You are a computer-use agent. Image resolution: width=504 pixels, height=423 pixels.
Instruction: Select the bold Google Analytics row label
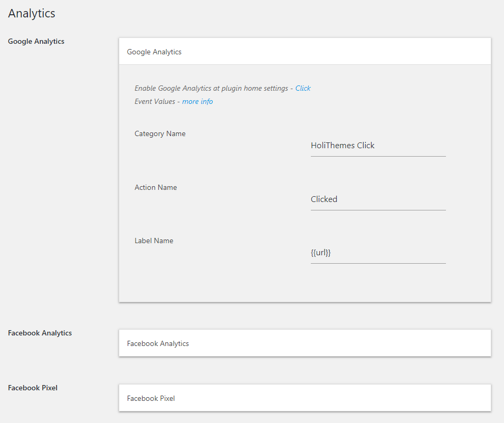click(36, 41)
